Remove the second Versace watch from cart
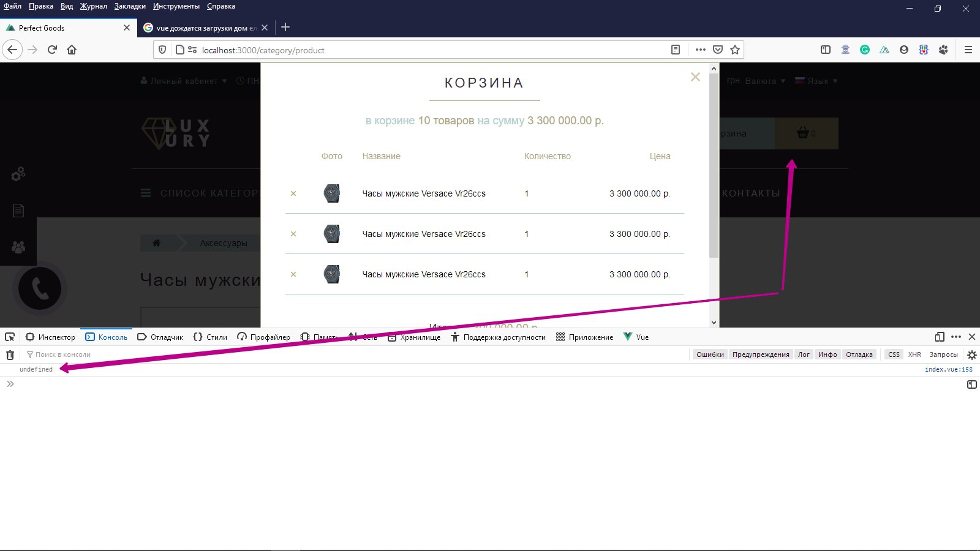 (293, 234)
